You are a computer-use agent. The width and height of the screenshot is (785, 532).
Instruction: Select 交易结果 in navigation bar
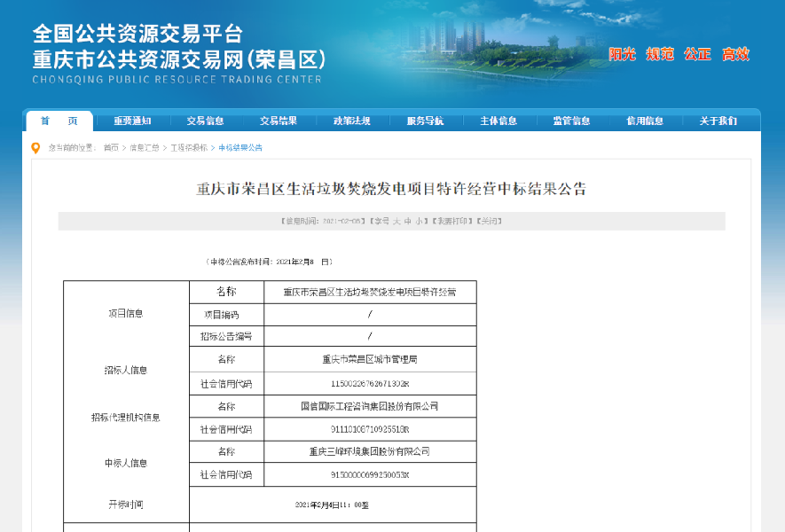pos(279,121)
